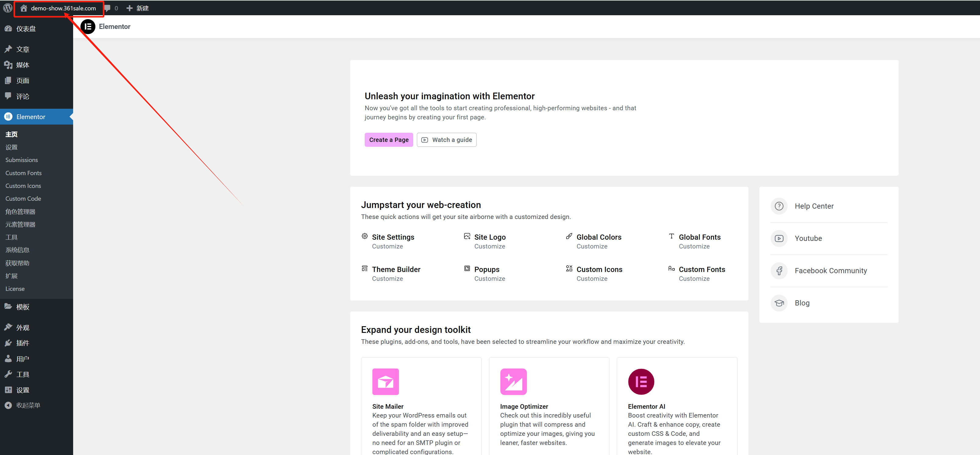Click the WordPress logo icon
Image resolution: width=980 pixels, height=455 pixels.
[8, 8]
